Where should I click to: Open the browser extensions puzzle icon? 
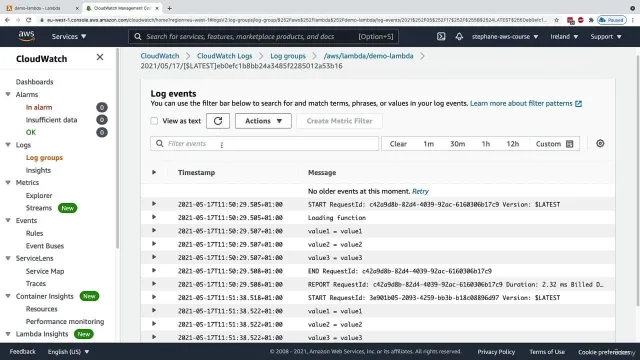pos(591,20)
